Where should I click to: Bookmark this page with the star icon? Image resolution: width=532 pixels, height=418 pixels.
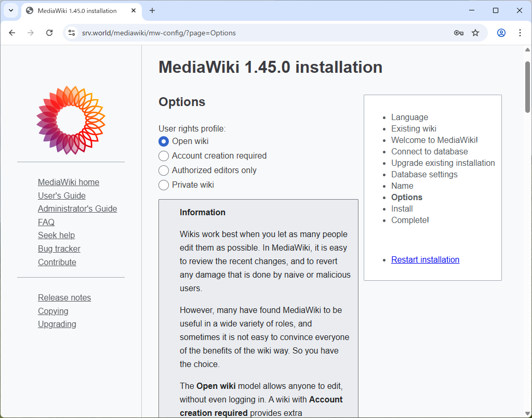[475, 32]
